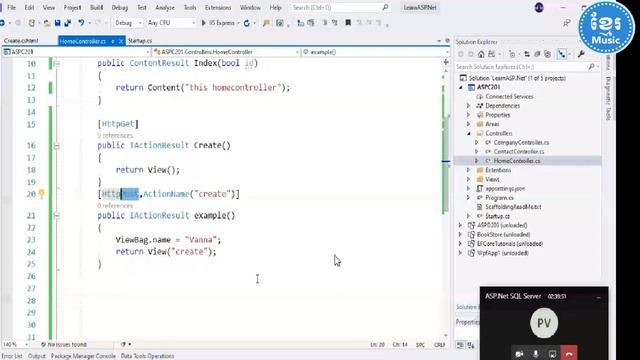Viewport: 640px width, 360px height.
Task: Click the live share icon at top right
Action: (567, 23)
